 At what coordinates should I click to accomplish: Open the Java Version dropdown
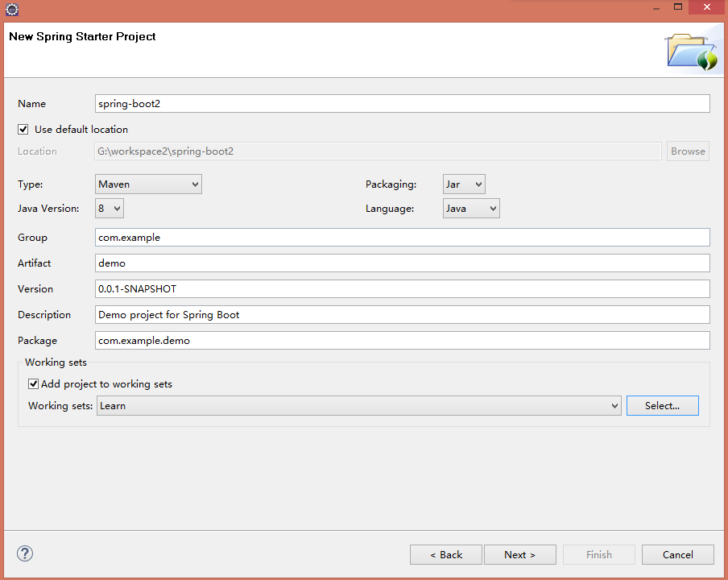[109, 209]
